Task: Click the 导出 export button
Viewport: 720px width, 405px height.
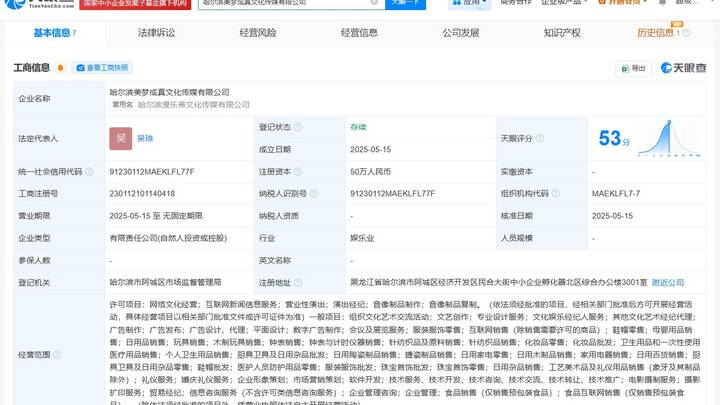Action: (x=633, y=68)
